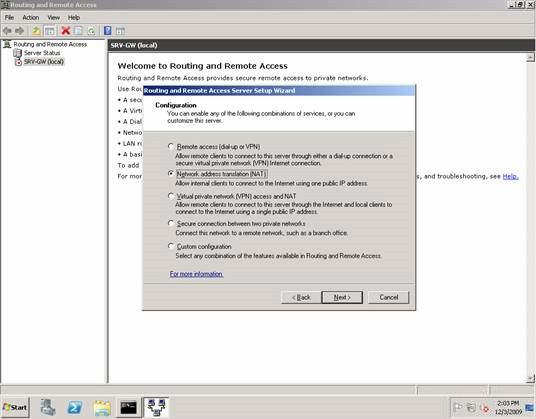The height and width of the screenshot is (419, 536).
Task: Select Server Status in the tree
Action: (x=42, y=53)
